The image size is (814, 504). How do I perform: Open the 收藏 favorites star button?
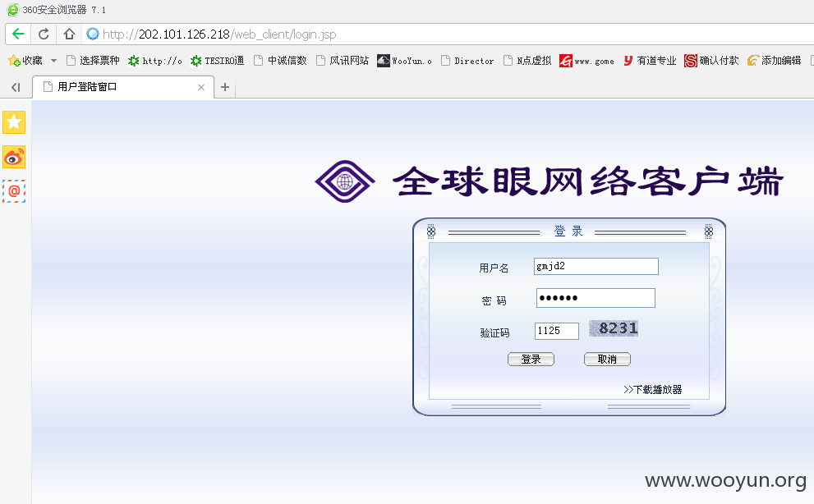[25, 61]
